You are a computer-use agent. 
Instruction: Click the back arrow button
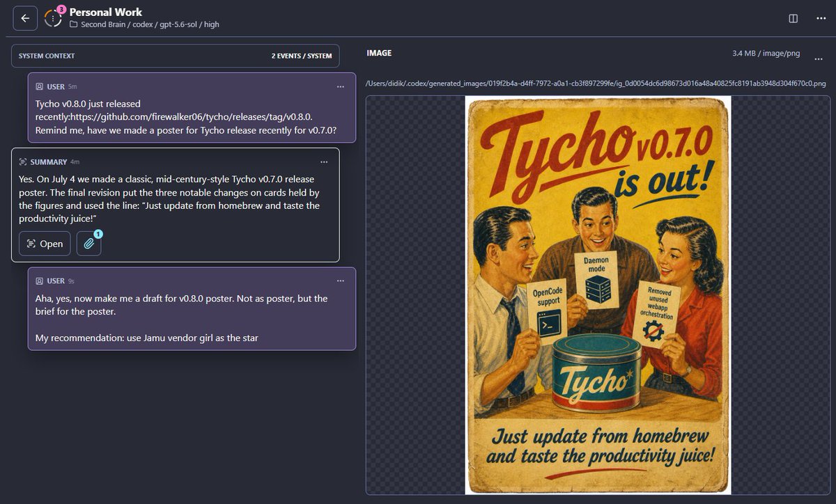[x=25, y=18]
